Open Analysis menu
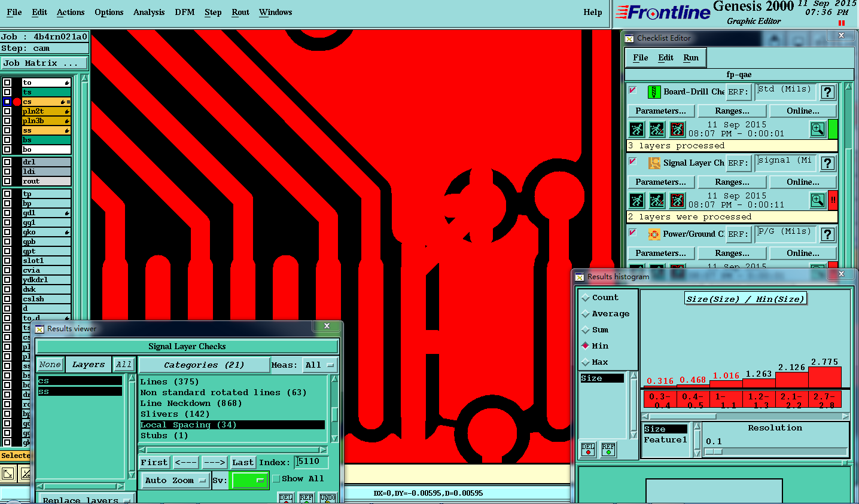 click(x=149, y=12)
